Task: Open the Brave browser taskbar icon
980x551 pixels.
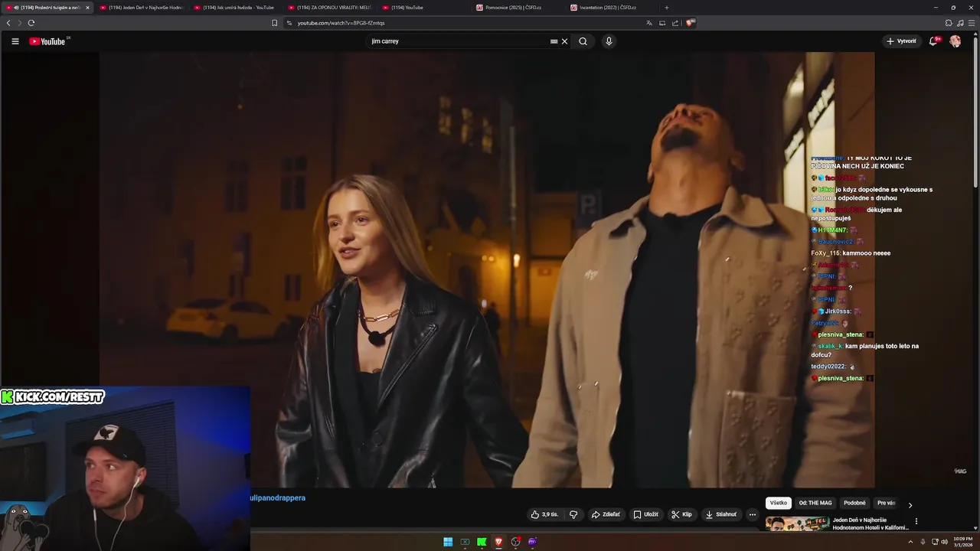Action: pos(498,542)
